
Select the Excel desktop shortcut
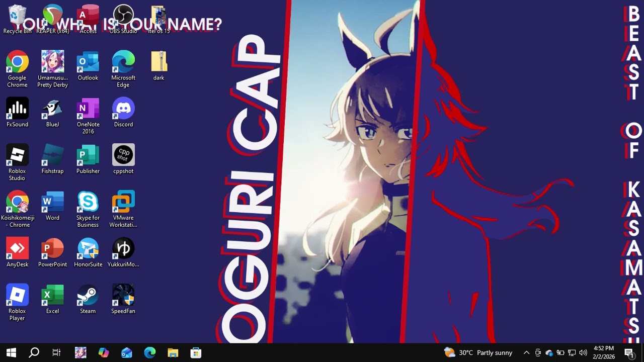[52, 299]
